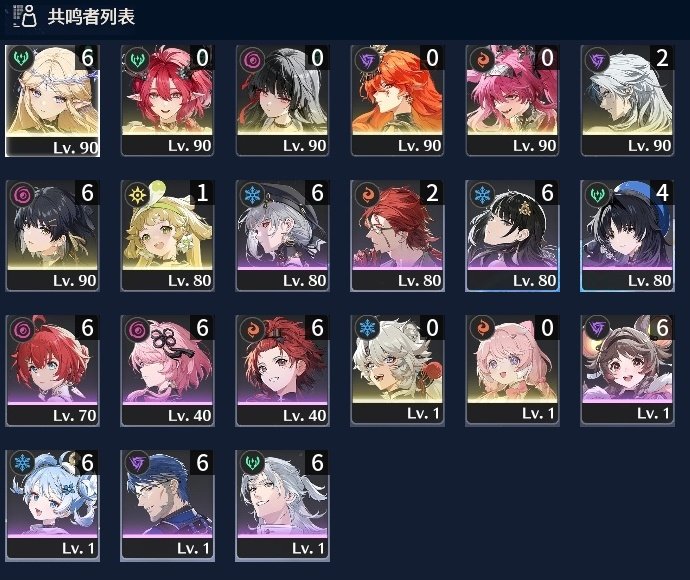Select red-haired man with glasses Lv. 80
Viewport: 690px width, 580px height.
(397, 235)
